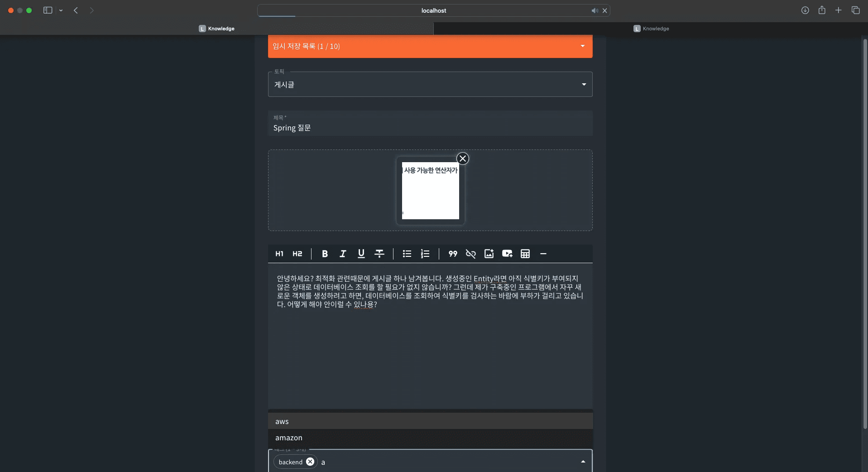Viewport: 868px width, 472px height.
Task: Insert a table into the editor
Action: [x=525, y=254]
